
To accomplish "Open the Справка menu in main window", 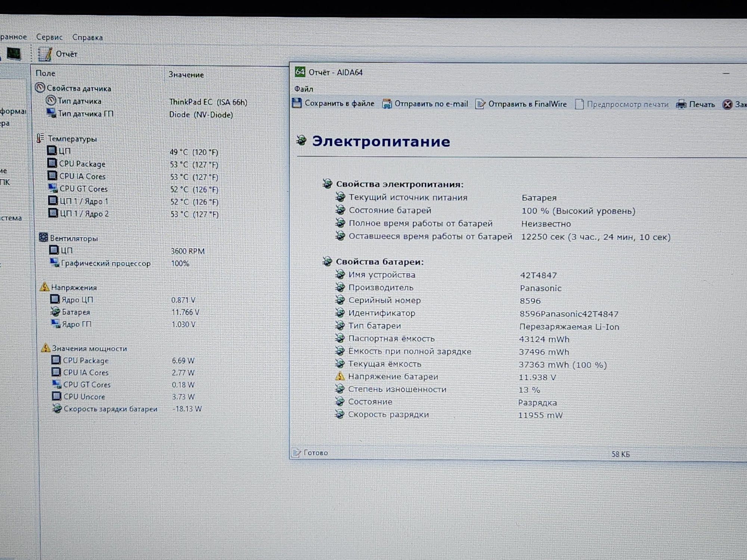I will (x=87, y=37).
